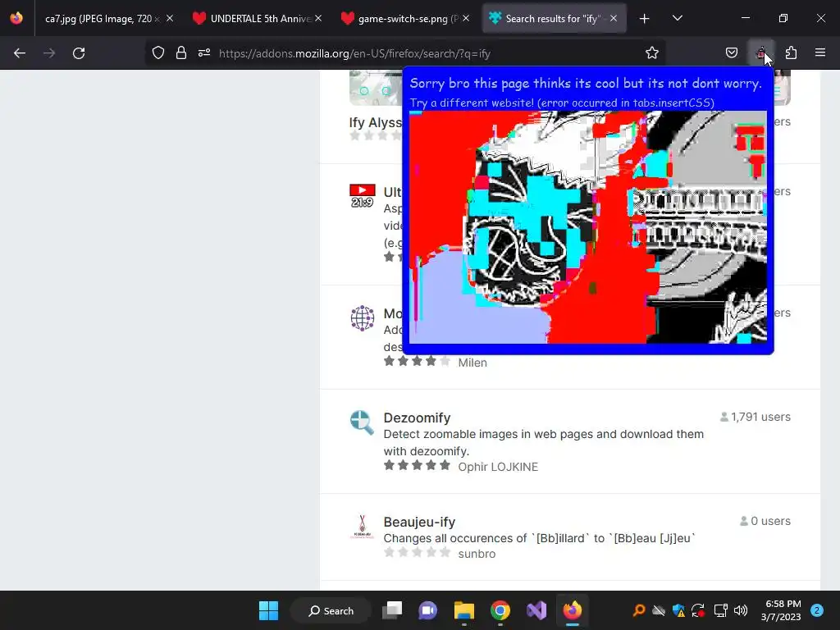The image size is (840, 630).
Task: Click the Firefox icon left of tabs
Action: 16,18
